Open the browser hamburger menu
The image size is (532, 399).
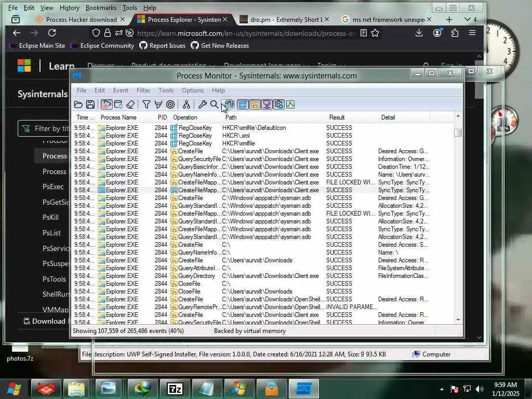pyautogui.click(x=472, y=33)
